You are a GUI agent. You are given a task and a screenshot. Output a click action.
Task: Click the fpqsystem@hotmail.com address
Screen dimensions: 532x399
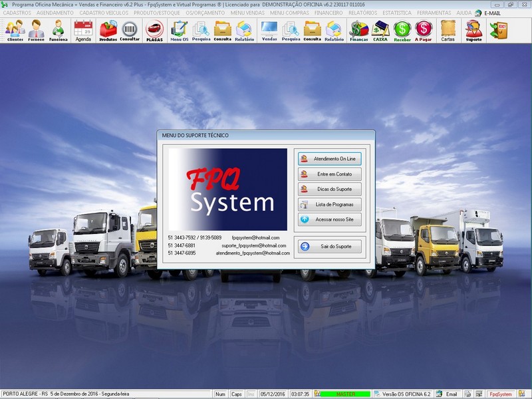255,238
